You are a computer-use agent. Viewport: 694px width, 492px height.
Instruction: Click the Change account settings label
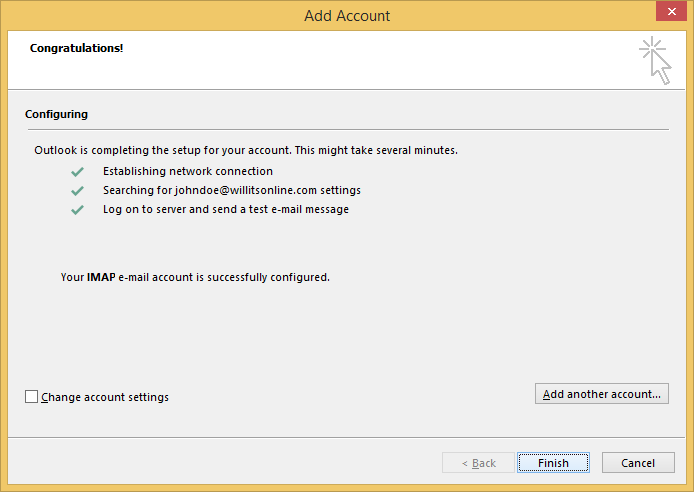tap(105, 397)
